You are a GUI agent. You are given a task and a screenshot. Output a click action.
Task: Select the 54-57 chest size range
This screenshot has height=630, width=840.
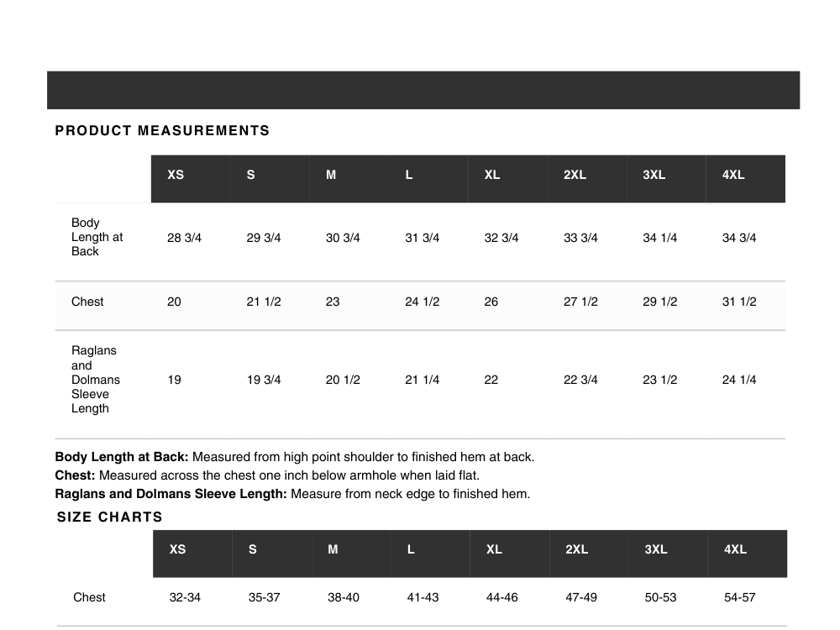pyautogui.click(x=739, y=598)
